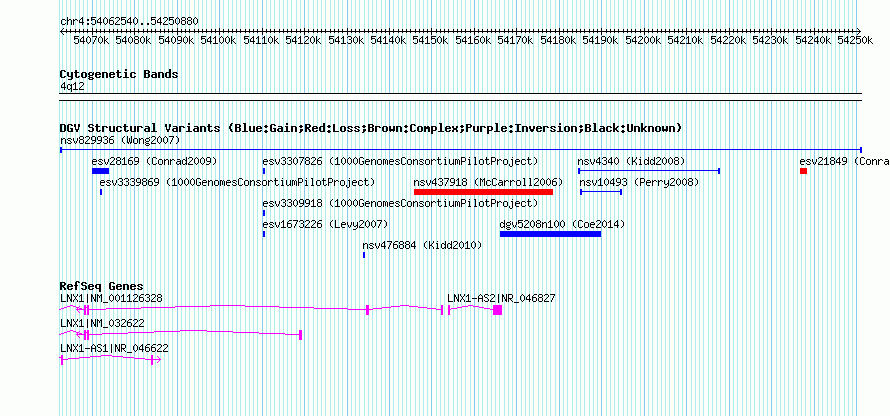The image size is (890, 416).
Task: Click the 4q12 band label
Action: click(x=72, y=86)
